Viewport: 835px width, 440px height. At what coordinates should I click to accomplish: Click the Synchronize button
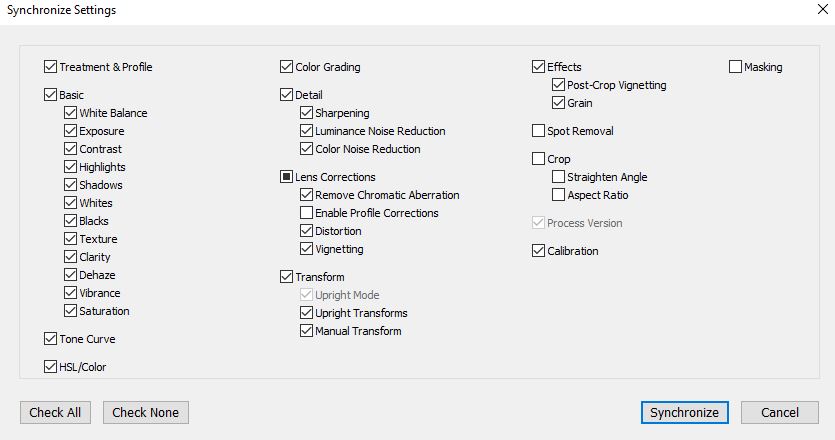[x=684, y=412]
